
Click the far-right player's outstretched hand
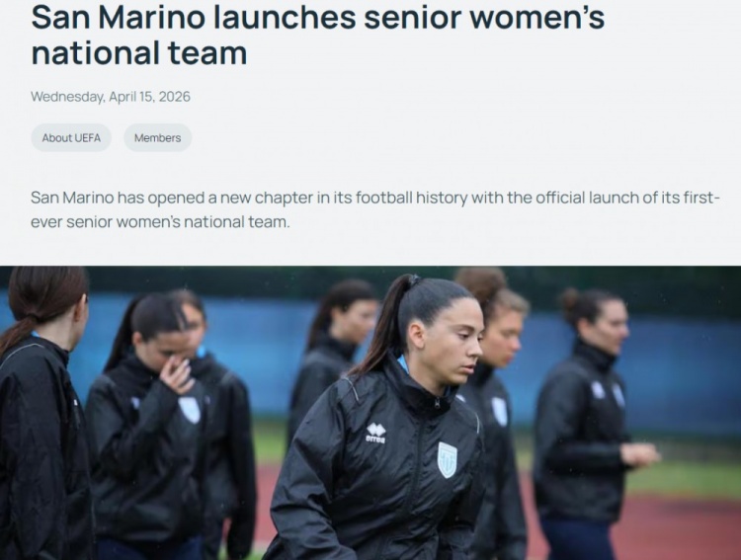(x=641, y=455)
